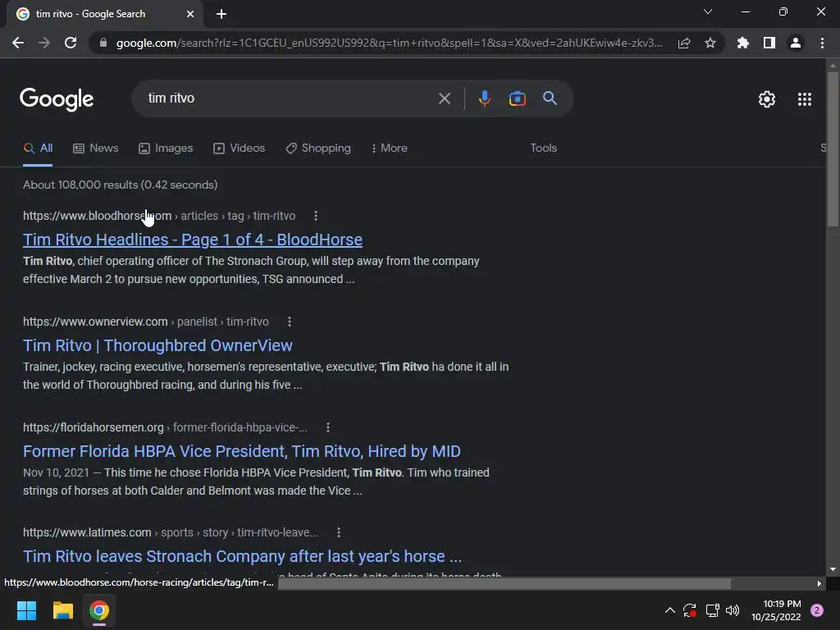Open Former Florida HBPA Vice President result
This screenshot has width=840, height=630.
(242, 451)
